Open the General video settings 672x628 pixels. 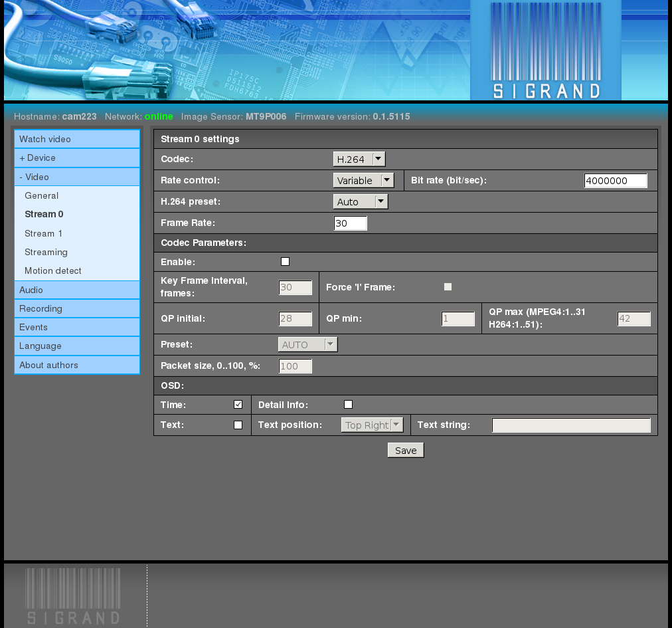click(41, 195)
